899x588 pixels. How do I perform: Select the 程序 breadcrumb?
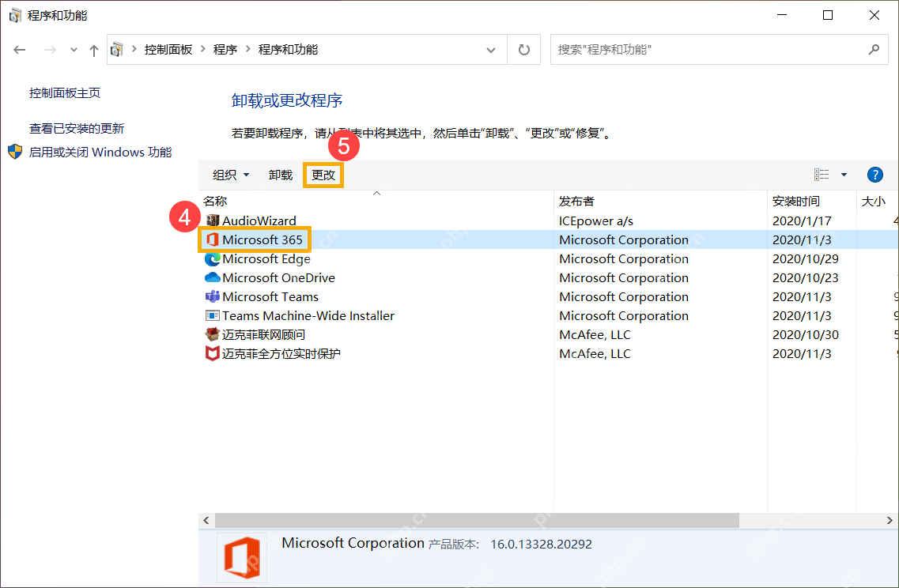(225, 50)
